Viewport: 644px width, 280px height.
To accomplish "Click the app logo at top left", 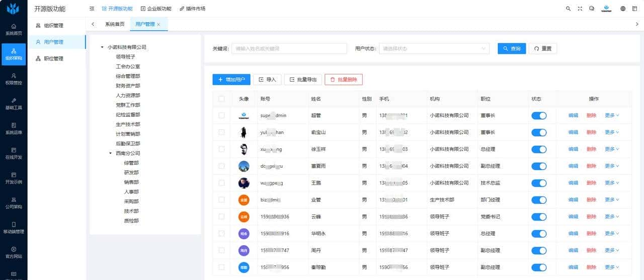I will point(13,9).
